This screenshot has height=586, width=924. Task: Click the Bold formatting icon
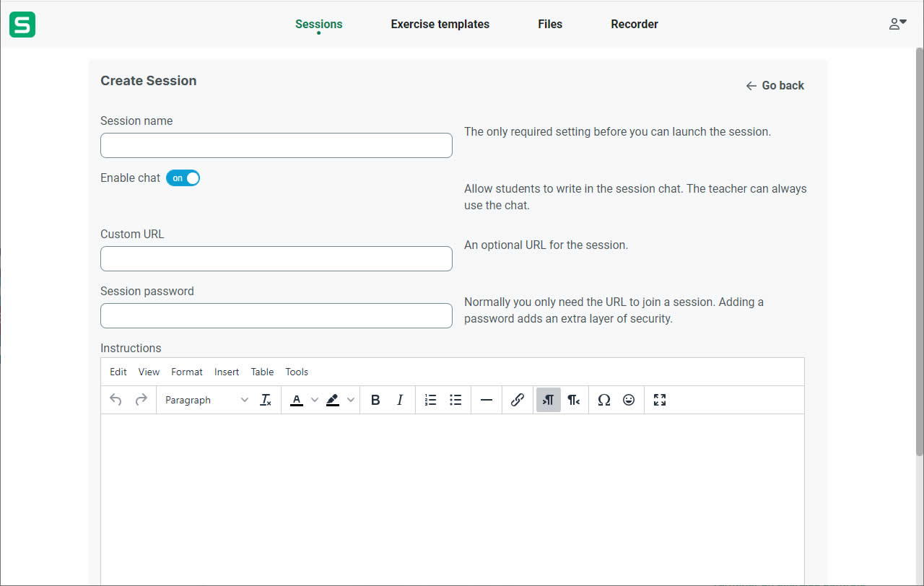pos(375,400)
